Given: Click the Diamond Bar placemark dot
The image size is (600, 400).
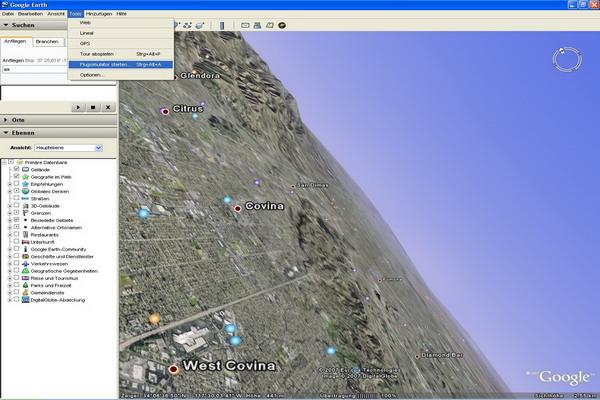Looking at the screenshot, I should 417,356.
